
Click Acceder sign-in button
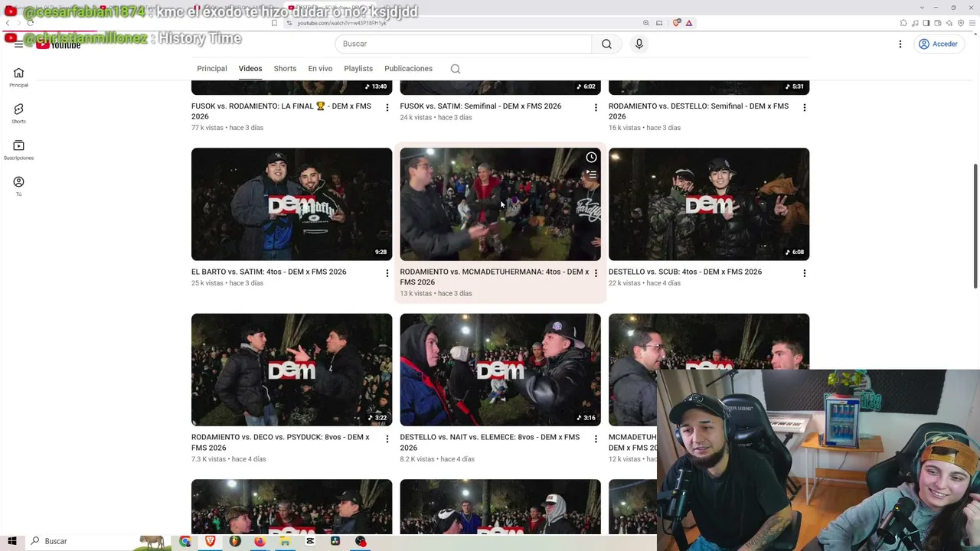(x=938, y=44)
